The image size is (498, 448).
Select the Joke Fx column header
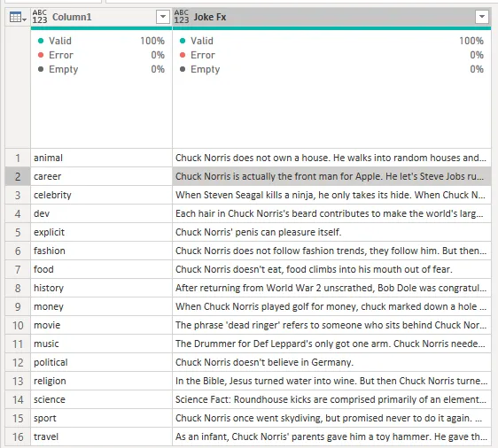click(x=331, y=17)
